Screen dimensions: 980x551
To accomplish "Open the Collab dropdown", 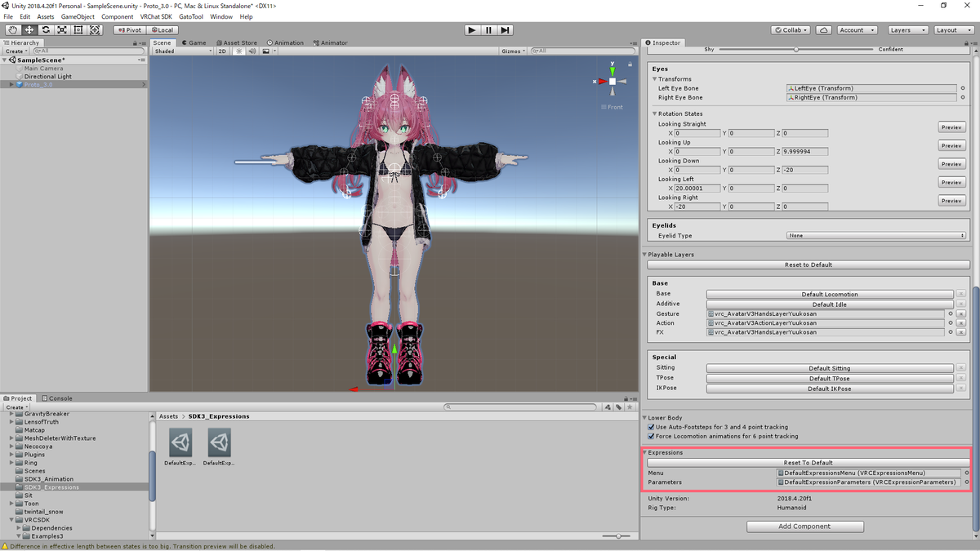I will coord(791,30).
